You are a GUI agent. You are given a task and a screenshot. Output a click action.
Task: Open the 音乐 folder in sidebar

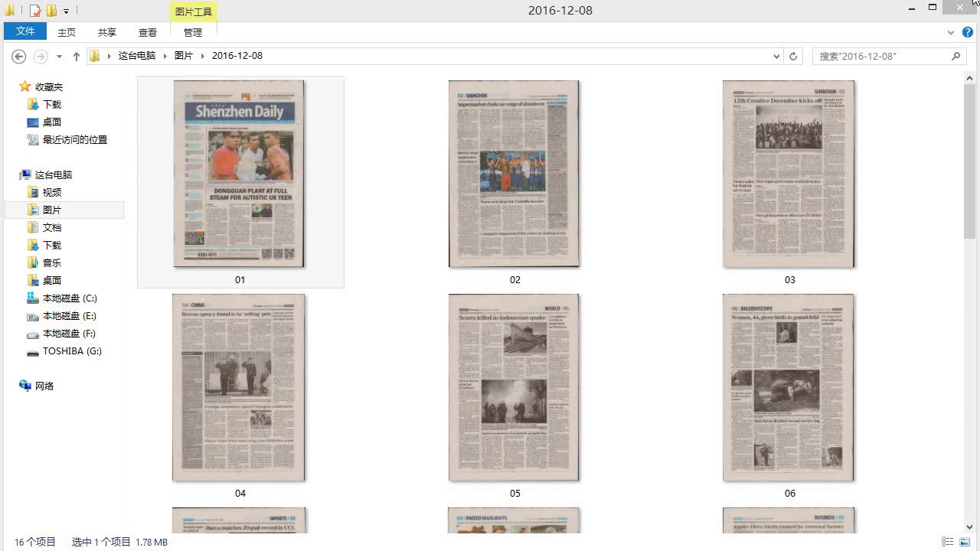click(x=52, y=263)
